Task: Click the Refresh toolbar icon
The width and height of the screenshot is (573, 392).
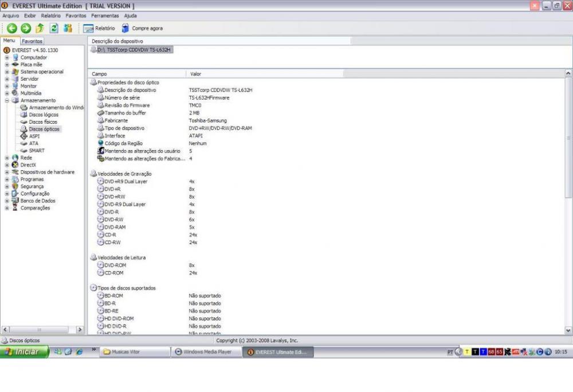Action: click(x=54, y=28)
